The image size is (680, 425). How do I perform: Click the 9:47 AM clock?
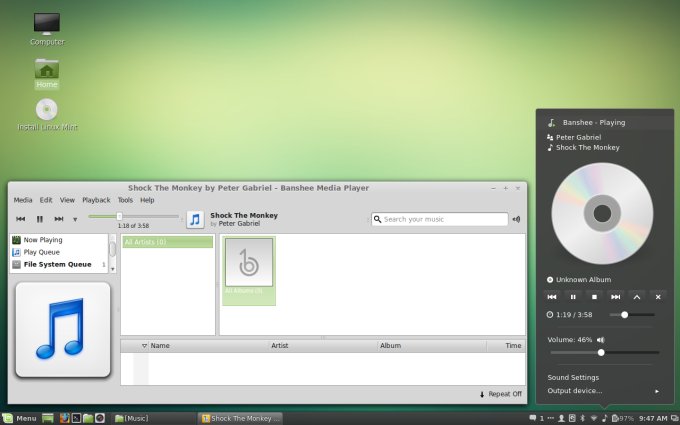pyautogui.click(x=653, y=418)
